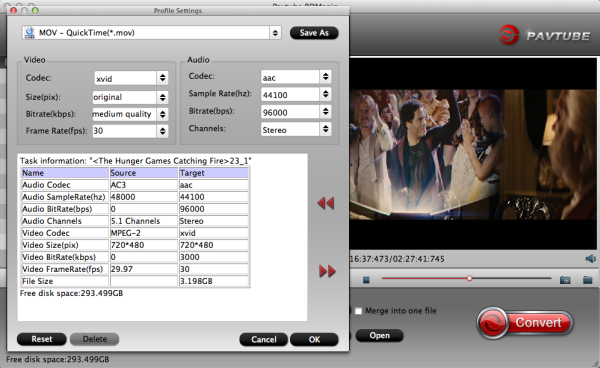Click the Delete button
This screenshot has width=600, height=368.
(95, 339)
